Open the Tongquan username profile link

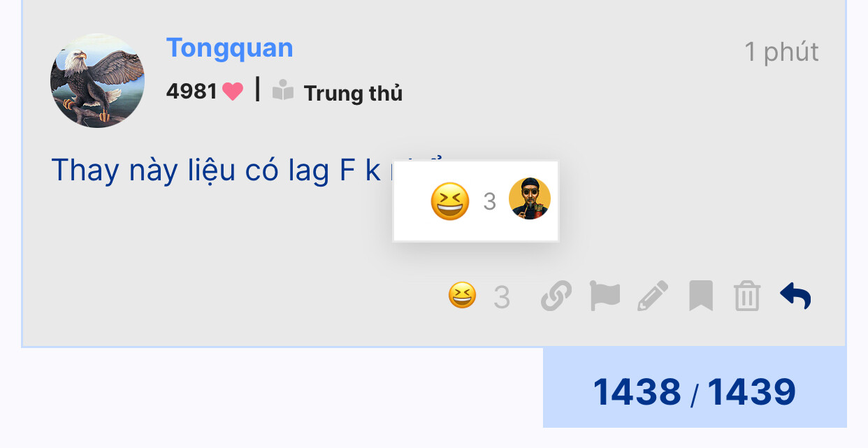229,48
